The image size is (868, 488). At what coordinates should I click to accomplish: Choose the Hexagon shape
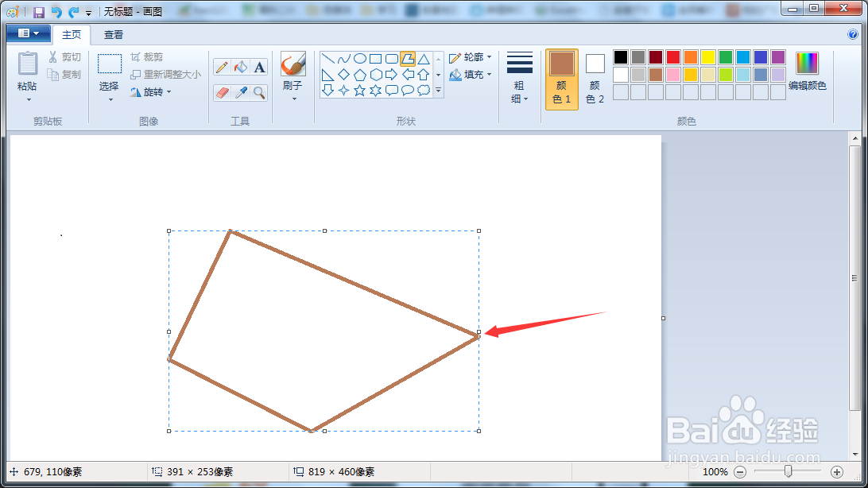[x=375, y=75]
